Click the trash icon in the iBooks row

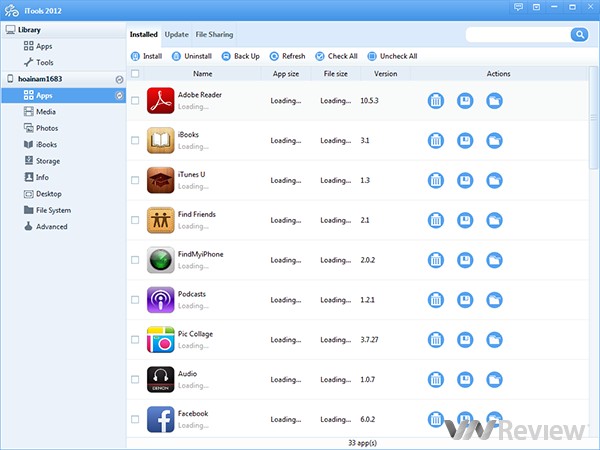[435, 141]
